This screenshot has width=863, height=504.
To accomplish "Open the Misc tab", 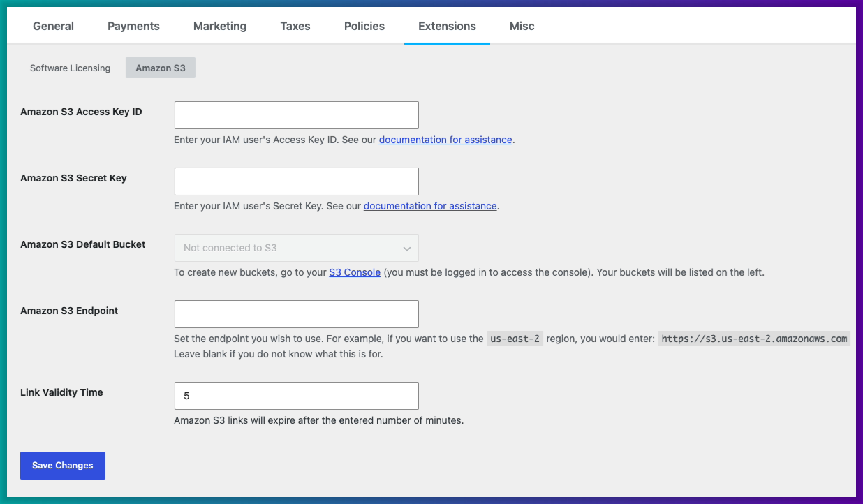I will click(x=522, y=26).
